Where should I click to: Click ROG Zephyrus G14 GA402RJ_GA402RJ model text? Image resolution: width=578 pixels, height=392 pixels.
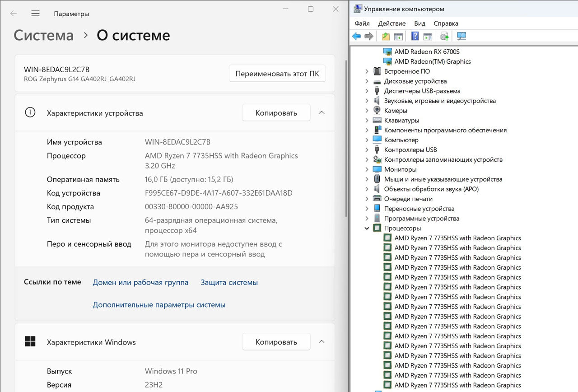(80, 79)
